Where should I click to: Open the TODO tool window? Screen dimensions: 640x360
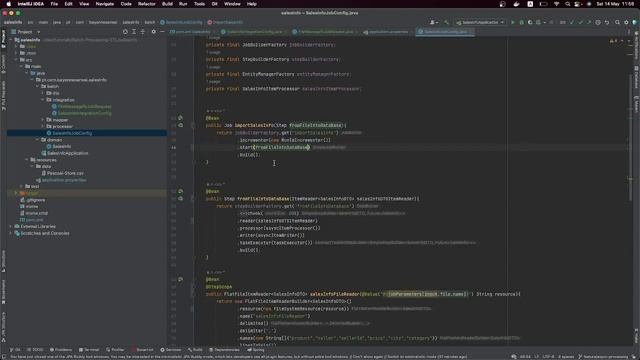tap(35, 350)
